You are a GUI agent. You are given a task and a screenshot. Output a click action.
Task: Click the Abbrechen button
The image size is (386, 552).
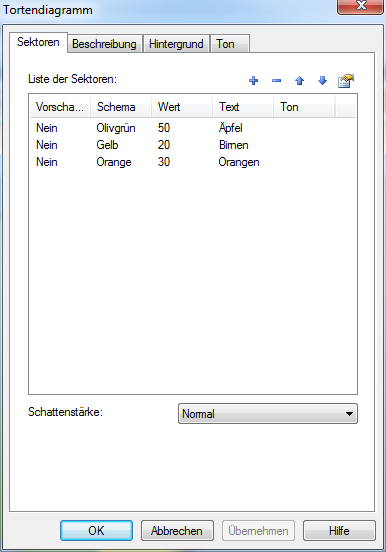tap(177, 531)
